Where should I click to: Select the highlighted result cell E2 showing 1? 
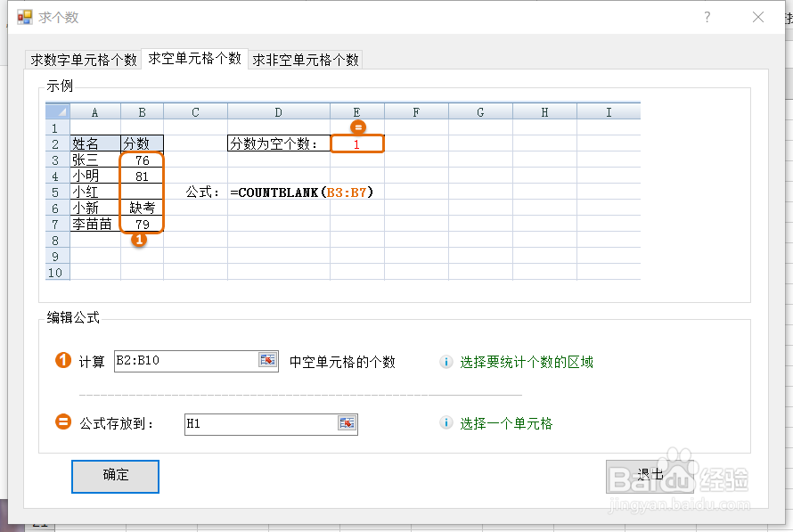click(357, 143)
